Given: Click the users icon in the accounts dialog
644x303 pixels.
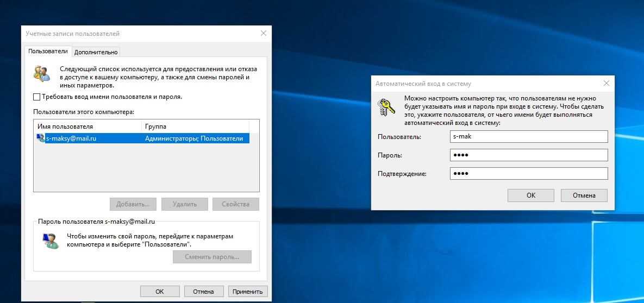Looking at the screenshot, I should click(41, 73).
